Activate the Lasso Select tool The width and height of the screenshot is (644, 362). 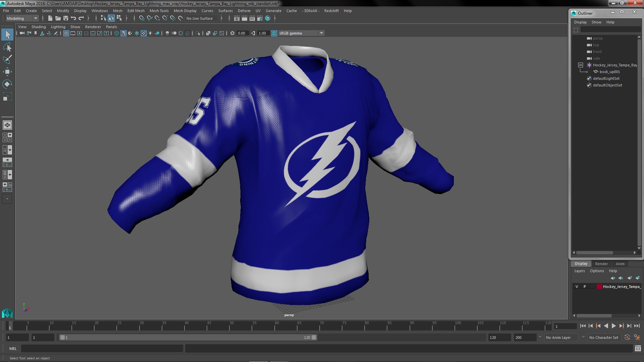(x=7, y=47)
